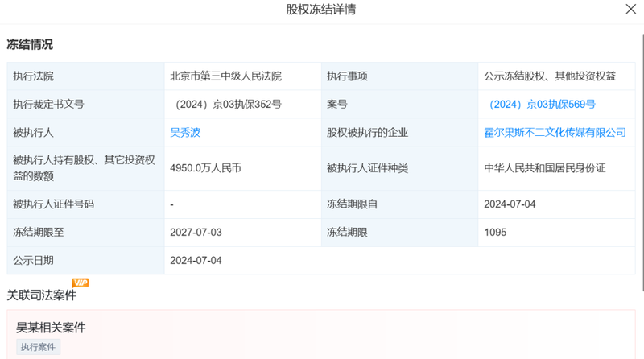644x359 pixels.
Task: Close the 股权冻结详情 dialog
Action: 631,9
